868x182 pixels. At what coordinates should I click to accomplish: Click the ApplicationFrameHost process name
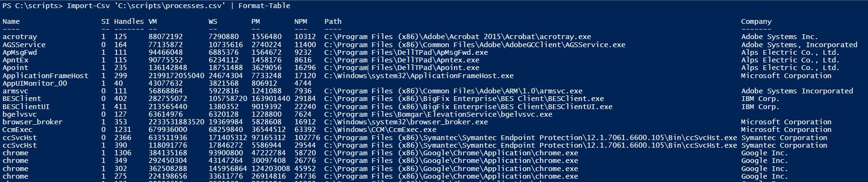coord(46,76)
